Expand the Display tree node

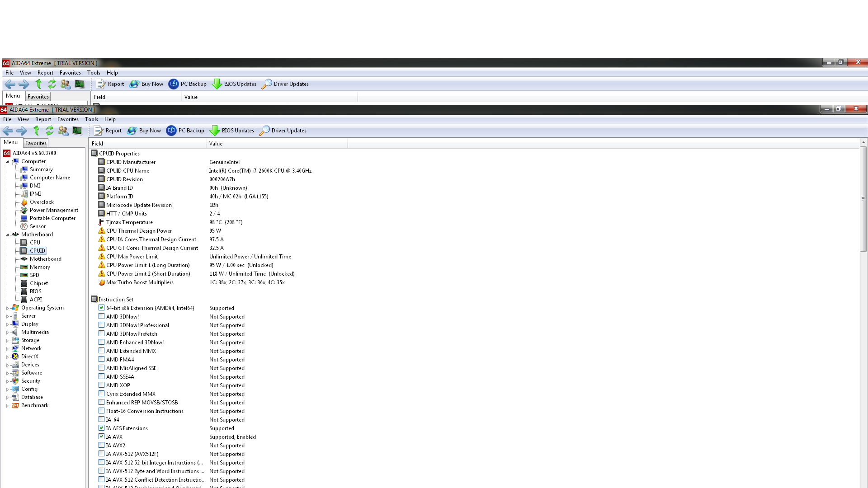(7, 324)
